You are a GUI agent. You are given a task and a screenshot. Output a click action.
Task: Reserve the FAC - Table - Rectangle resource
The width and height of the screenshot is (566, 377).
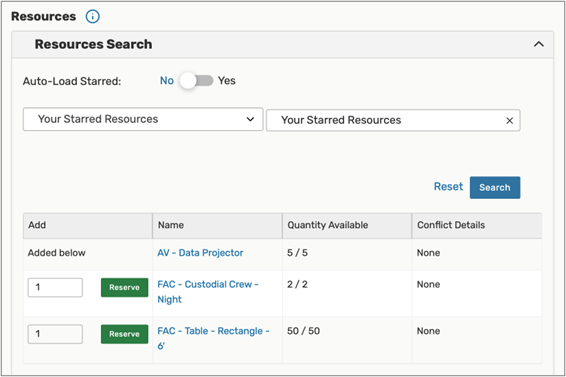tap(125, 334)
